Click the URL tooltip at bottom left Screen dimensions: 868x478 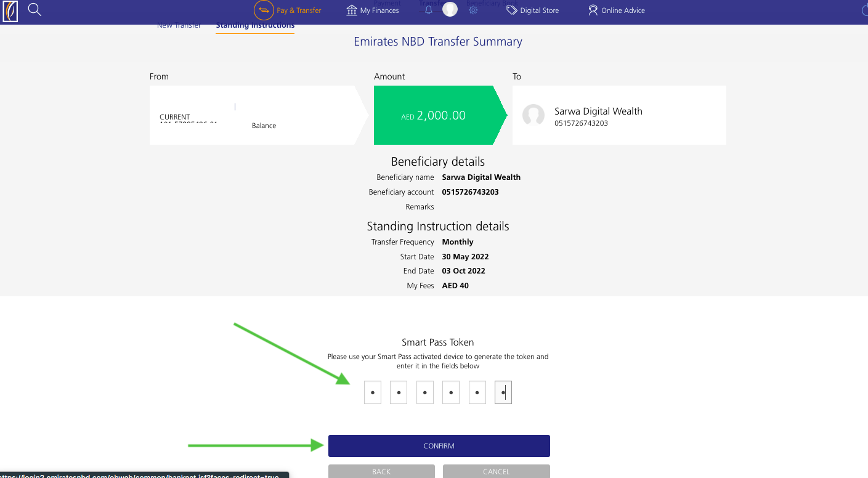point(142,475)
